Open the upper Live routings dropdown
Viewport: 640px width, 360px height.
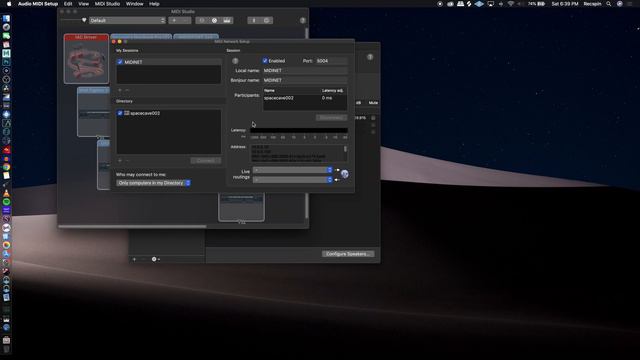point(293,170)
